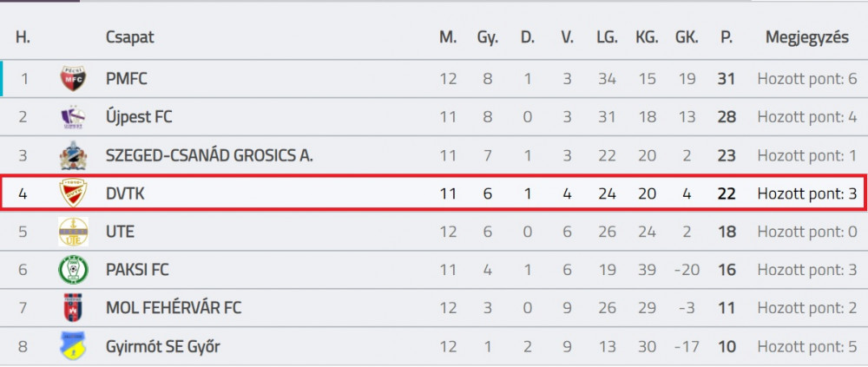Click the Paksi FC green crest
This screenshot has width=868, height=367.
click(x=73, y=270)
